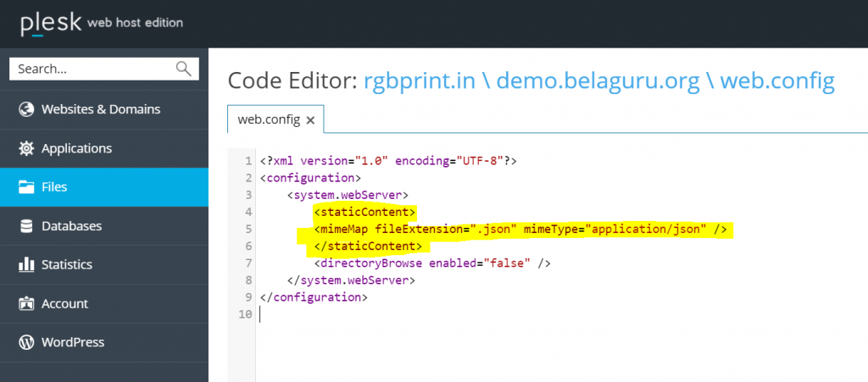Click the Statistics bar chart icon
Screen dimensions: 868x382
click(26, 265)
